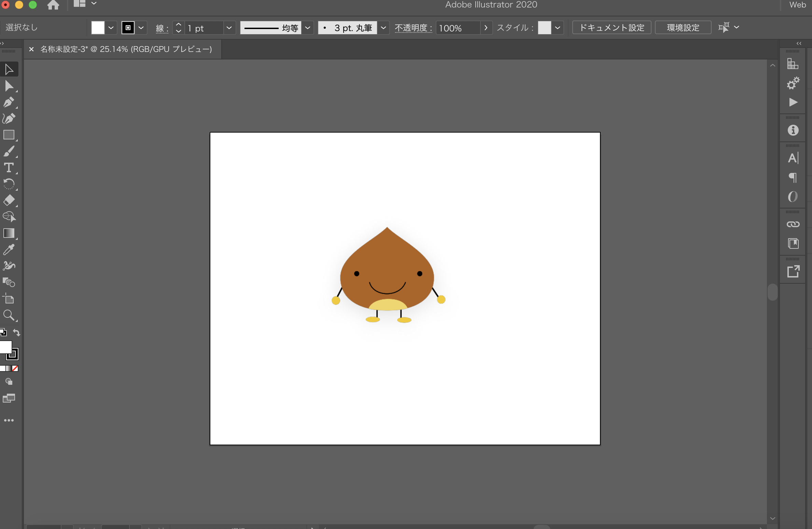Select the Eyedropper tool
Screen dimensions: 812x529
coord(9,249)
